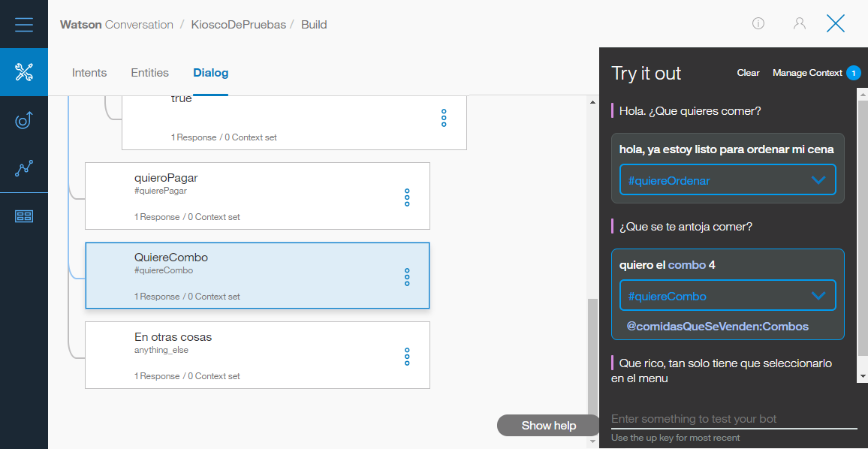Select the Dialog tab
The height and width of the screenshot is (449, 868).
[210, 73]
